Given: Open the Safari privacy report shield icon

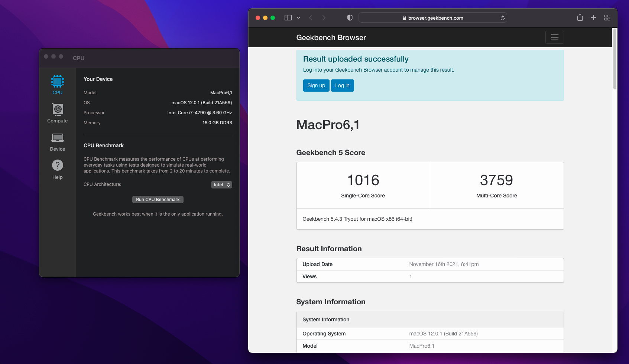Looking at the screenshot, I should coord(350,18).
